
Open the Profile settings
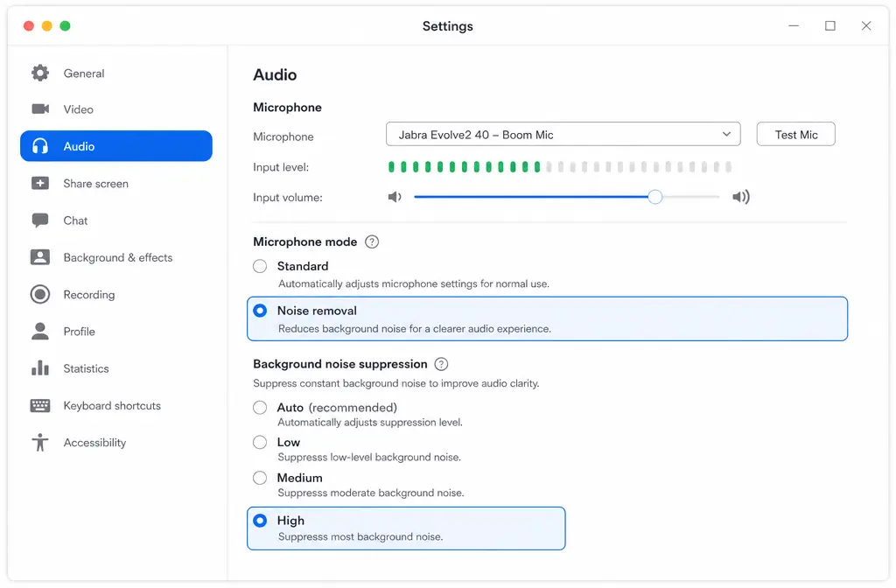[x=116, y=332]
